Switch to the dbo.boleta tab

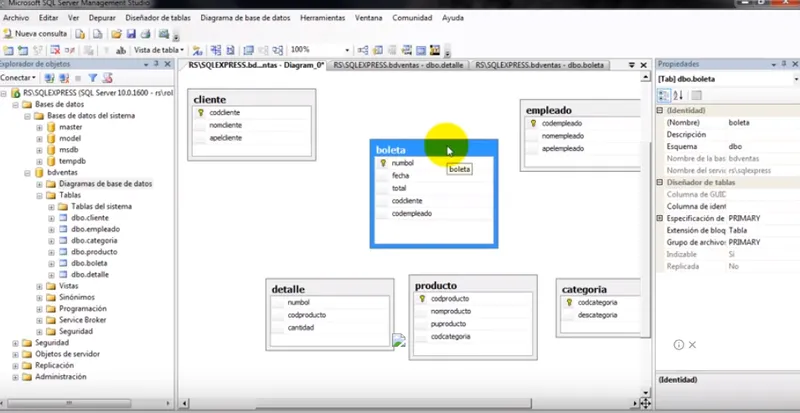[540, 65]
